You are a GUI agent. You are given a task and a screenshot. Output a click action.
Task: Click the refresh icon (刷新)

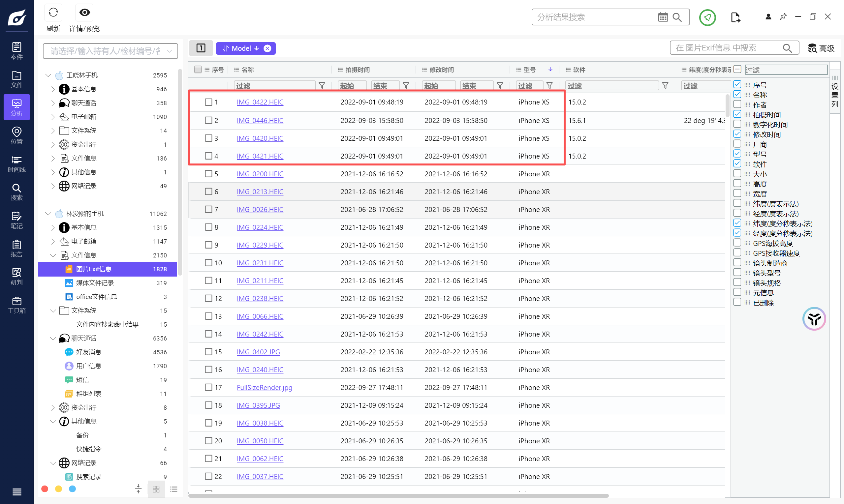pos(53,13)
